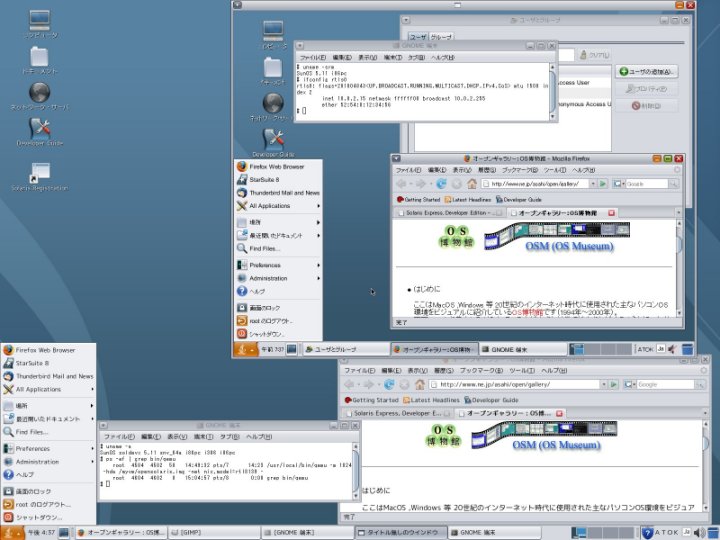The image size is (720, 540).
Task: Expand 最近開いたドキュメント in the nested launch menu
Action: pos(278,236)
